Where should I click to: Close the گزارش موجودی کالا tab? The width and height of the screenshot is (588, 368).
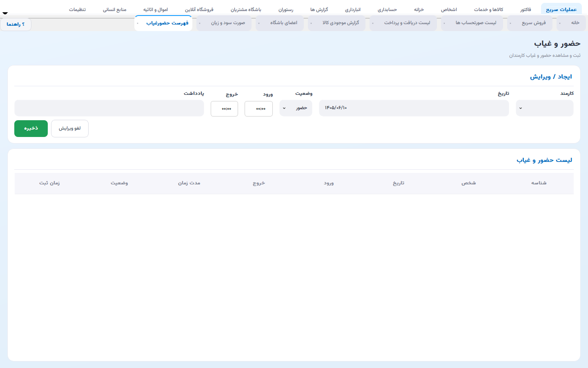click(311, 23)
